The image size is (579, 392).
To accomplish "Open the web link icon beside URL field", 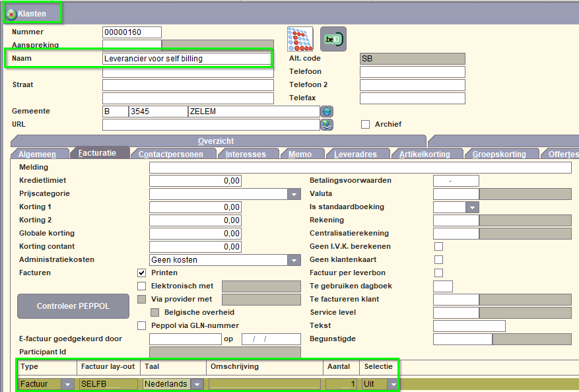I will point(327,125).
